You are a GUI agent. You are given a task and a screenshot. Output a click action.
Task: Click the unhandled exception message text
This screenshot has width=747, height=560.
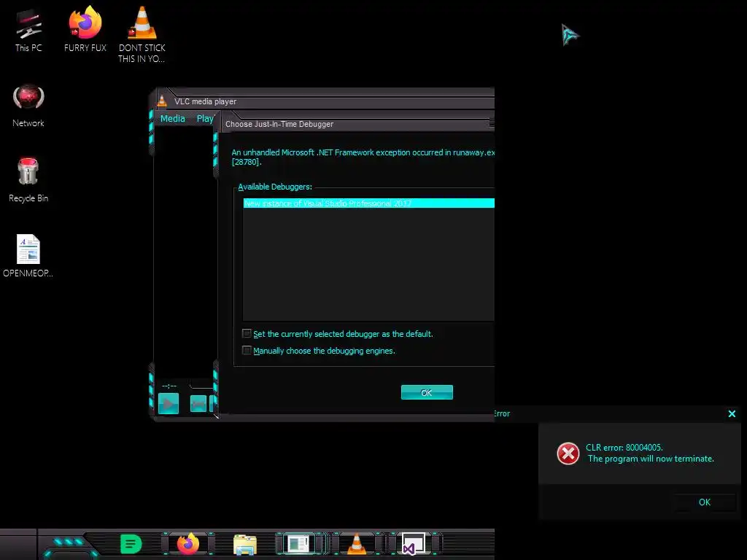coord(363,157)
